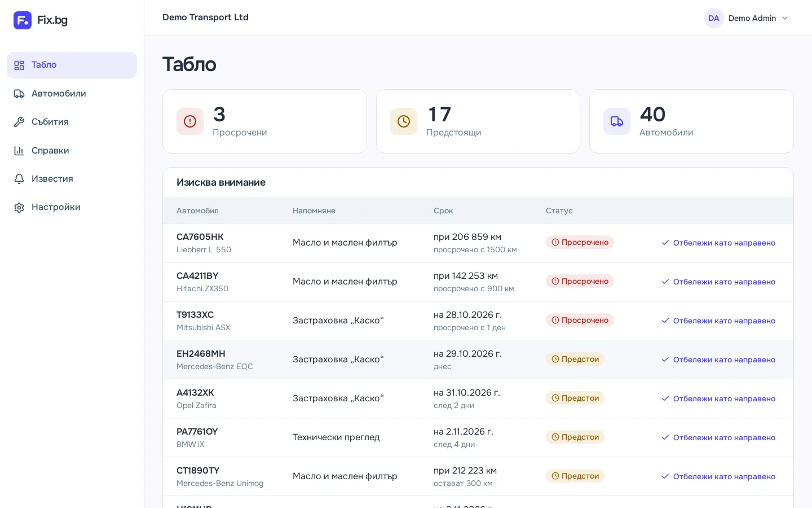
Task: Click the truck icon on the 40 Автомобили card
Action: [x=617, y=121]
